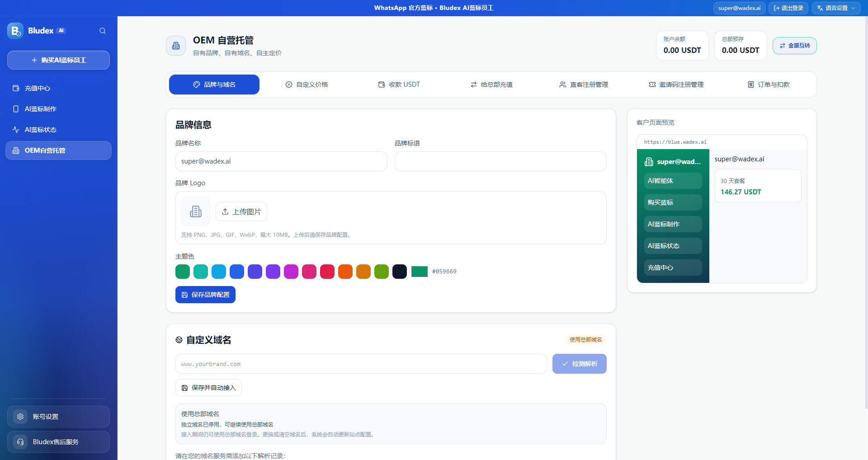Switch to the 自定义价格 tab
Screen dimensions: 868x460
tap(307, 84)
